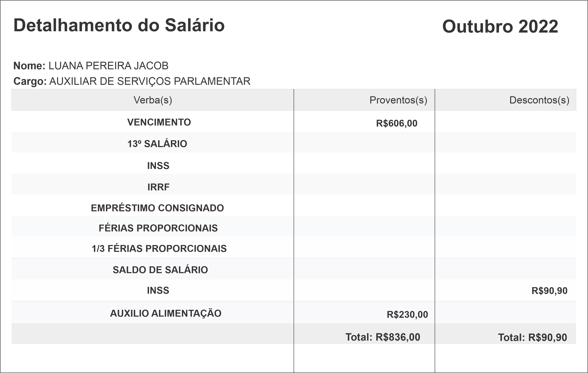Select the 13º SALÁRIO row label
Viewport: 588px width, 373px height.
[157, 144]
